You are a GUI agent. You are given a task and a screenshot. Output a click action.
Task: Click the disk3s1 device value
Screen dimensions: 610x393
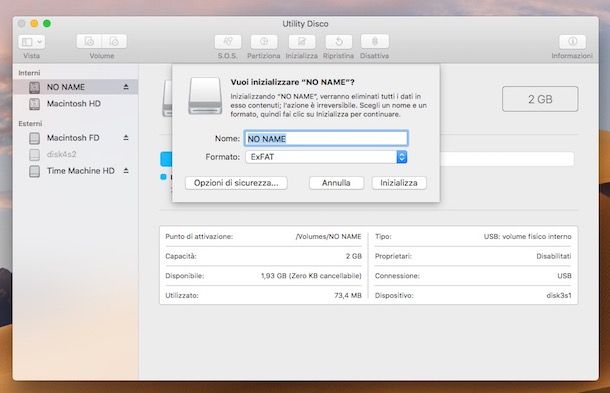click(x=559, y=296)
